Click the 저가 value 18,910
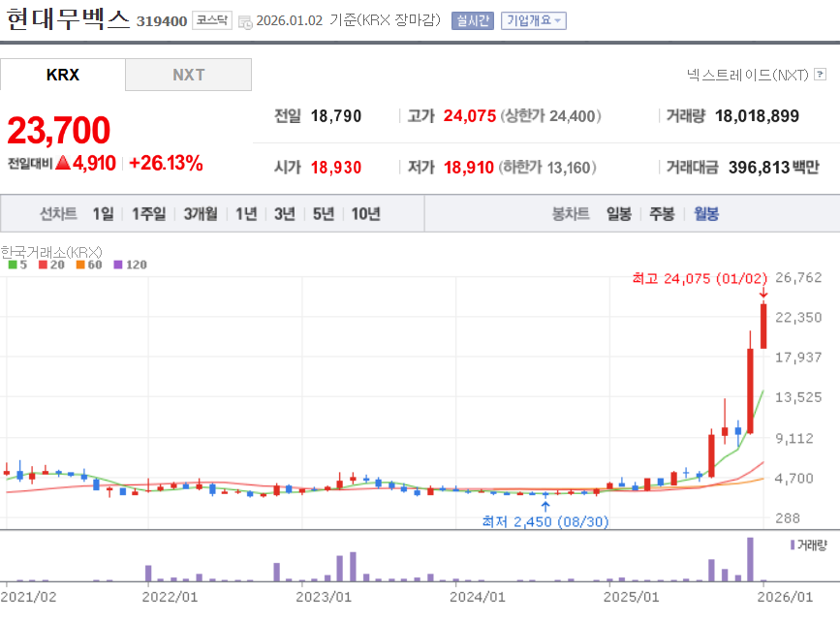 (x=469, y=168)
